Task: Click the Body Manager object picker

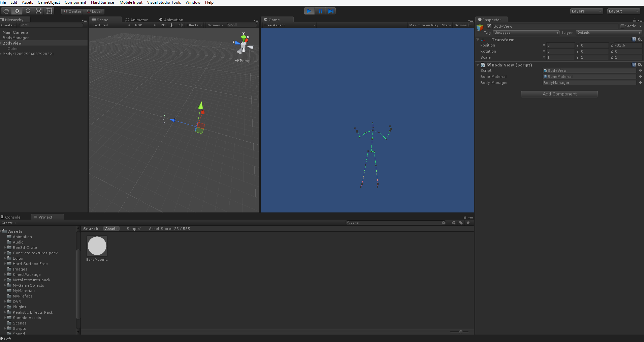Action: click(640, 83)
